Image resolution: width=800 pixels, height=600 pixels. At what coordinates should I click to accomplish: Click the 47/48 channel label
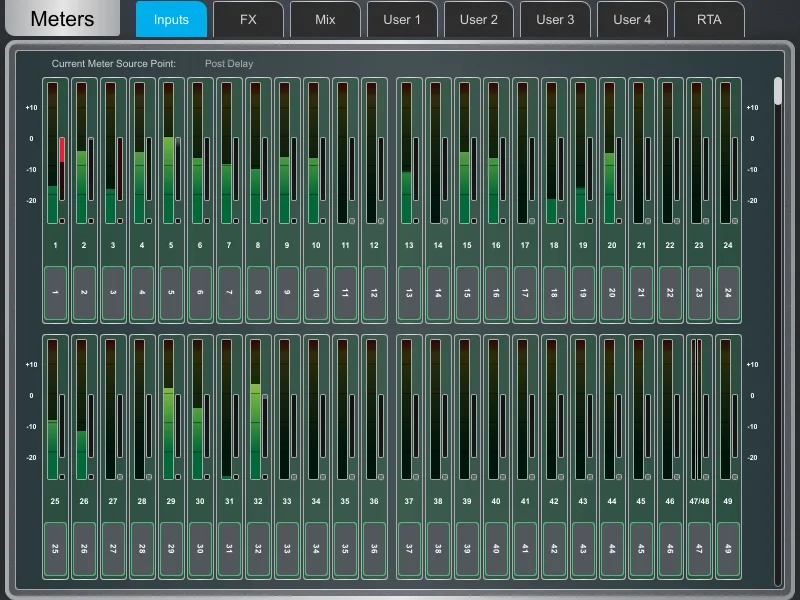[699, 502]
